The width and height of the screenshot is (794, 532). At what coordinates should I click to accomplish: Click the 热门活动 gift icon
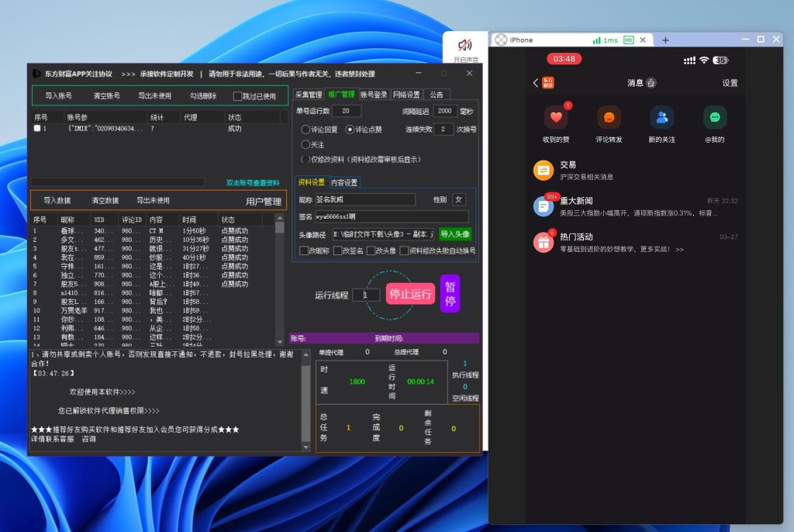click(x=544, y=243)
